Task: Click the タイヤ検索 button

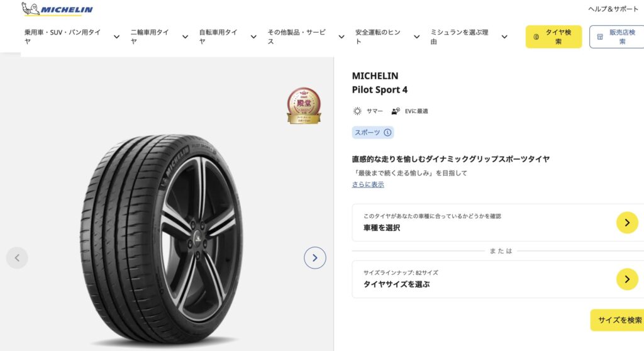Action: tap(553, 36)
